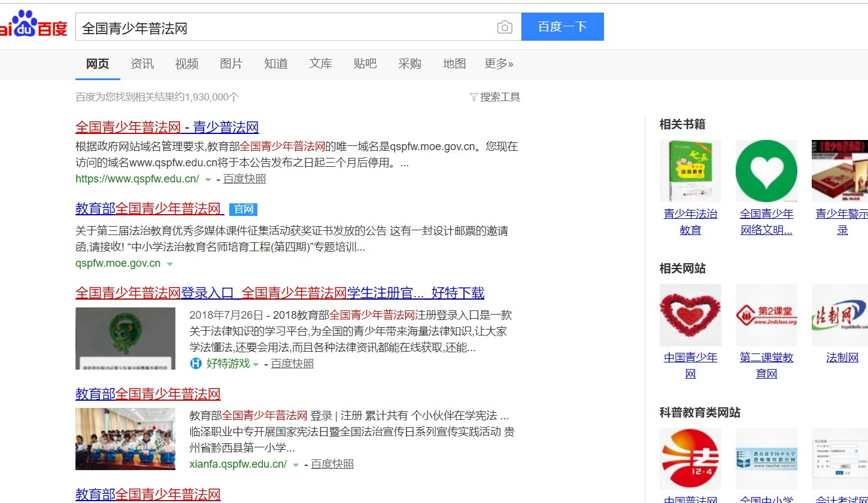Open the 视频 search tab
This screenshot has width=868, height=503.
coord(186,64)
